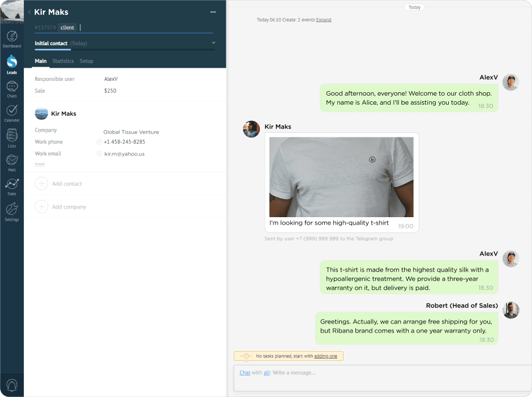Expand today's two created events

pyautogui.click(x=323, y=19)
